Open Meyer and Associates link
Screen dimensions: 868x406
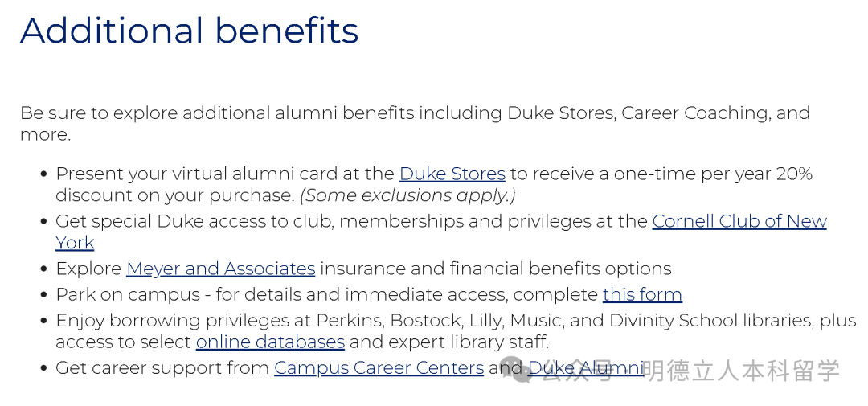220,269
